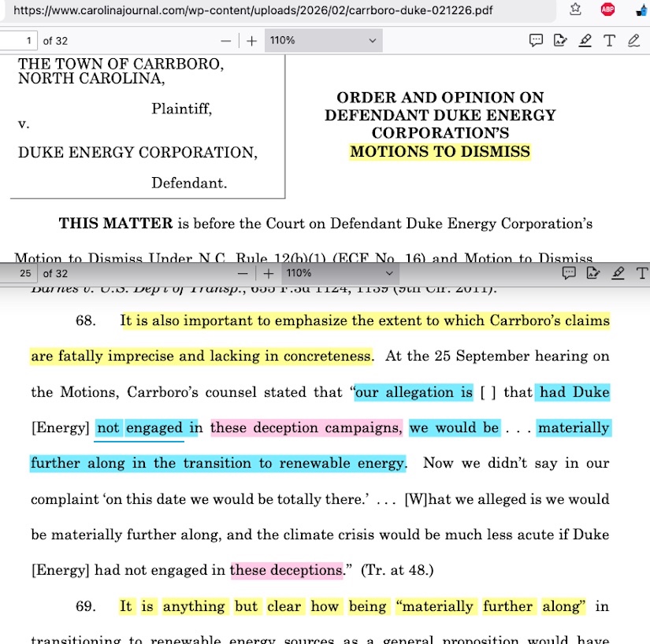Zoom in using plus in upper toolbar
The height and width of the screenshot is (644, 650).
(251, 41)
